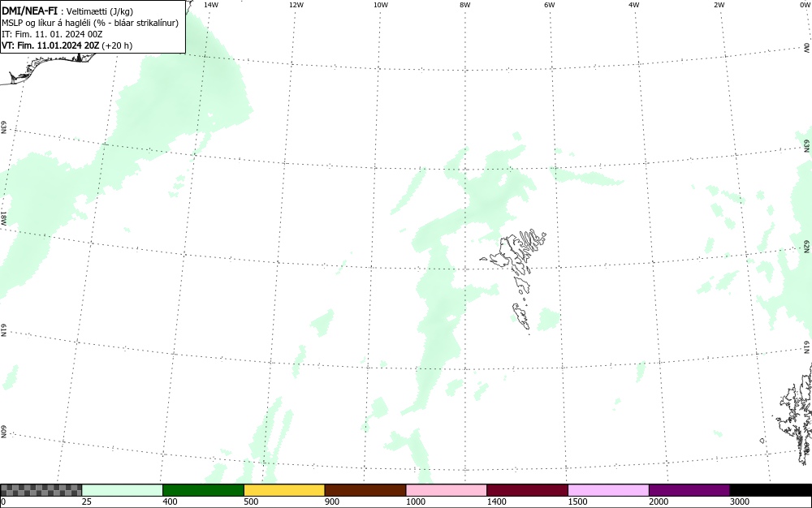Click the legend value "1500"
Viewport: 812px width, 508px height.
pos(577,502)
